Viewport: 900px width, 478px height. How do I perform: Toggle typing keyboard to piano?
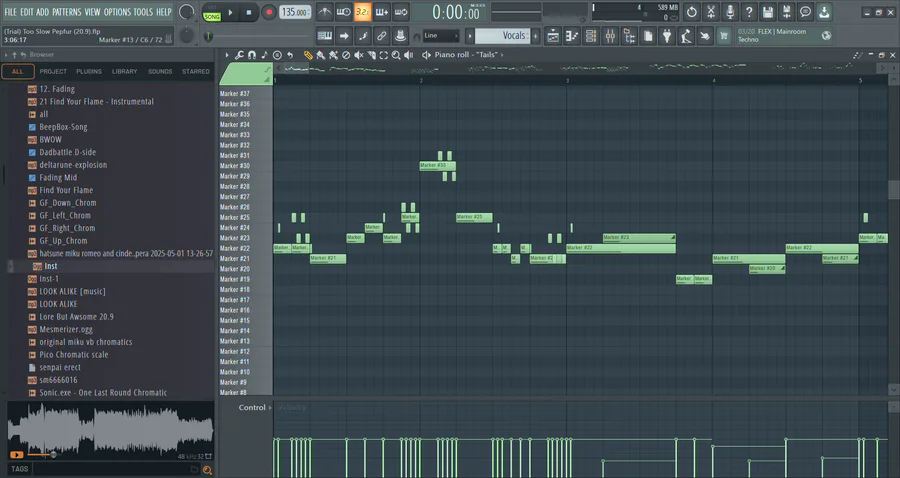tap(324, 36)
